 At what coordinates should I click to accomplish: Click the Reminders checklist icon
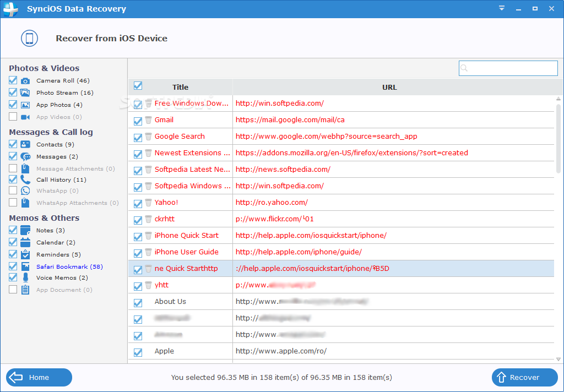click(25, 254)
